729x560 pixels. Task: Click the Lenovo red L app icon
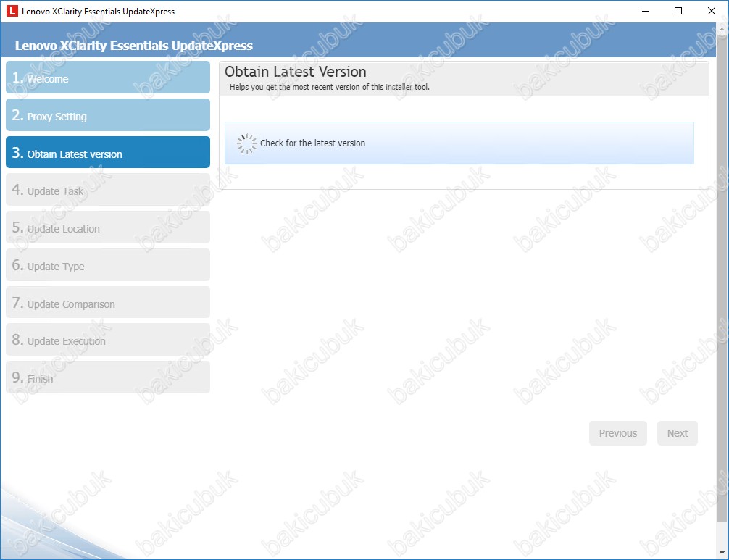click(x=12, y=11)
